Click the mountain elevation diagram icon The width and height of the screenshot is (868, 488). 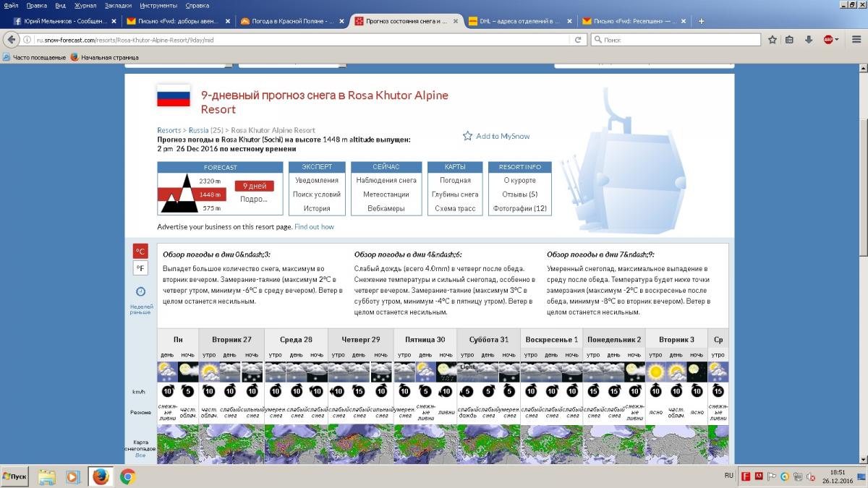point(179,193)
